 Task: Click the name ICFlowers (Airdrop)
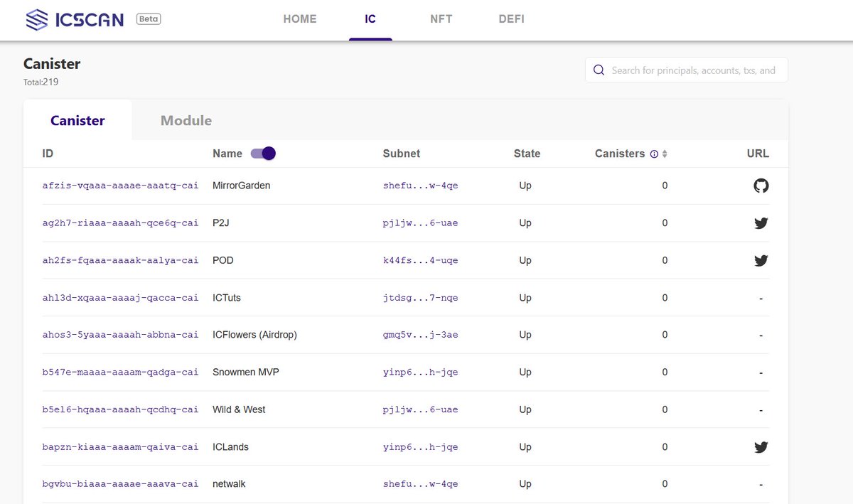tap(254, 335)
